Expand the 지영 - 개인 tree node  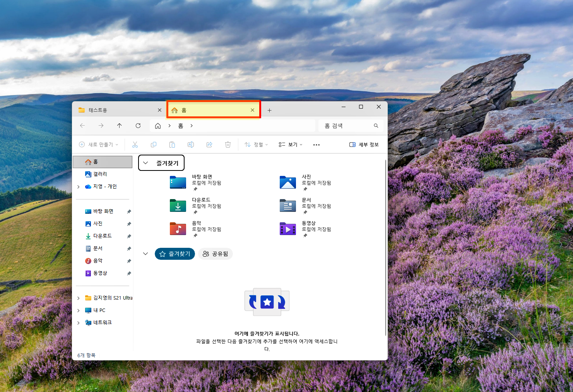pyautogui.click(x=79, y=187)
